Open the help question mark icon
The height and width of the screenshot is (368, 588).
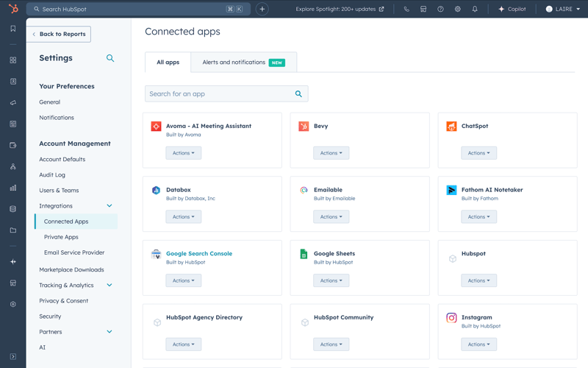tap(440, 9)
